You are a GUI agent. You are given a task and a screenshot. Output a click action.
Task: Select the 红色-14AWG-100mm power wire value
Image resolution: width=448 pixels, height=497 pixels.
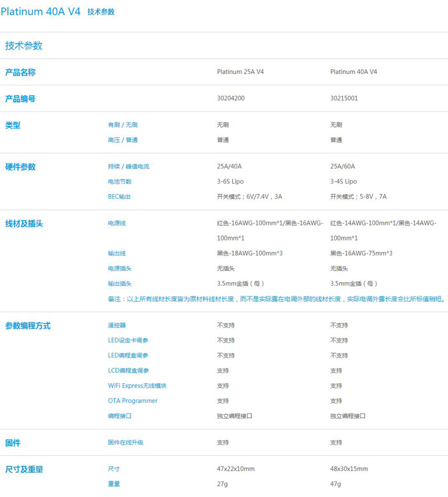point(383,230)
